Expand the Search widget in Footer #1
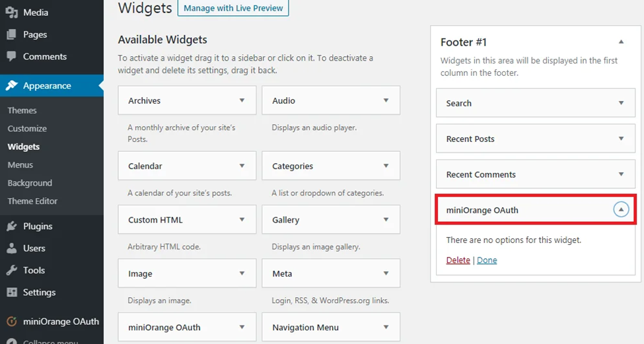Image resolution: width=644 pixels, height=344 pixels. coord(621,103)
